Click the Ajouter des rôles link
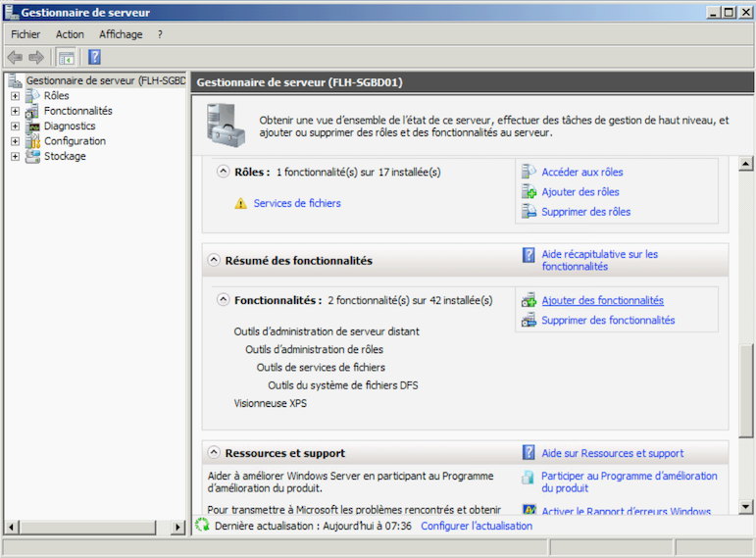Image resolution: width=756 pixels, height=558 pixels. (580, 192)
